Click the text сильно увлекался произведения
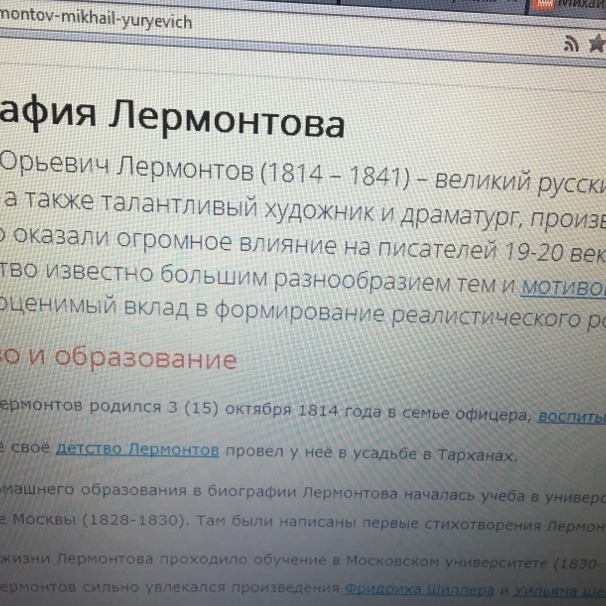Image resolution: width=606 pixels, height=606 pixels. pyautogui.click(x=211, y=587)
